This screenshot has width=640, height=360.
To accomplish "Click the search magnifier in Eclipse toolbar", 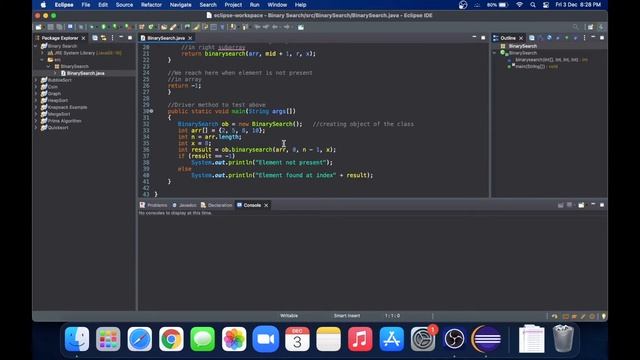I will [x=576, y=27].
